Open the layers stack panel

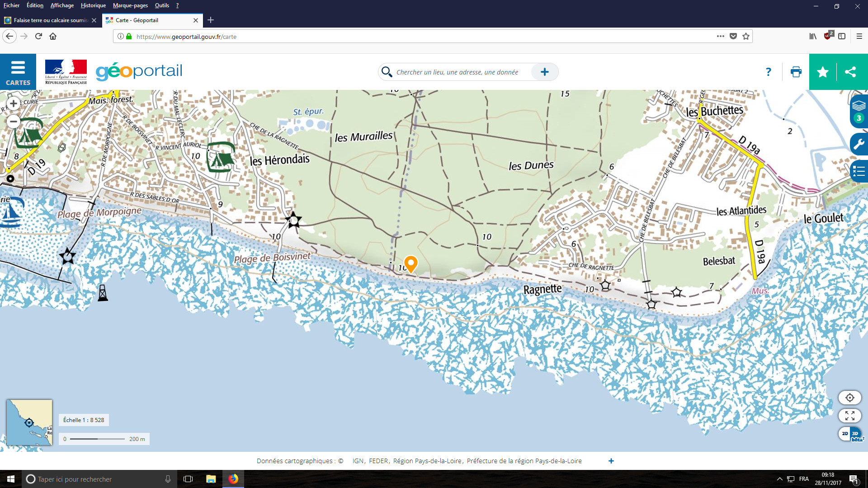858,106
